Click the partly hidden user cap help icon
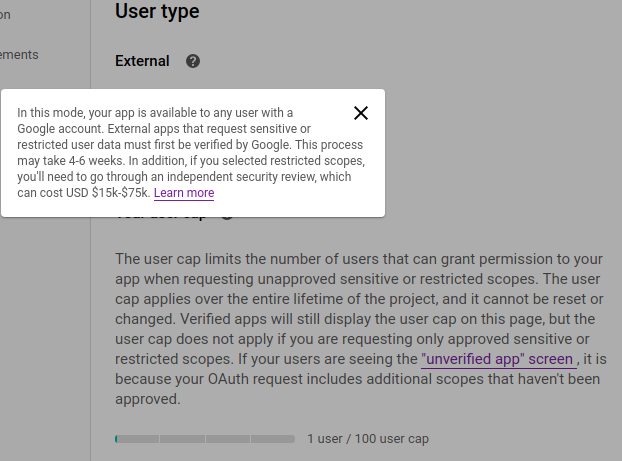 pos(227,217)
